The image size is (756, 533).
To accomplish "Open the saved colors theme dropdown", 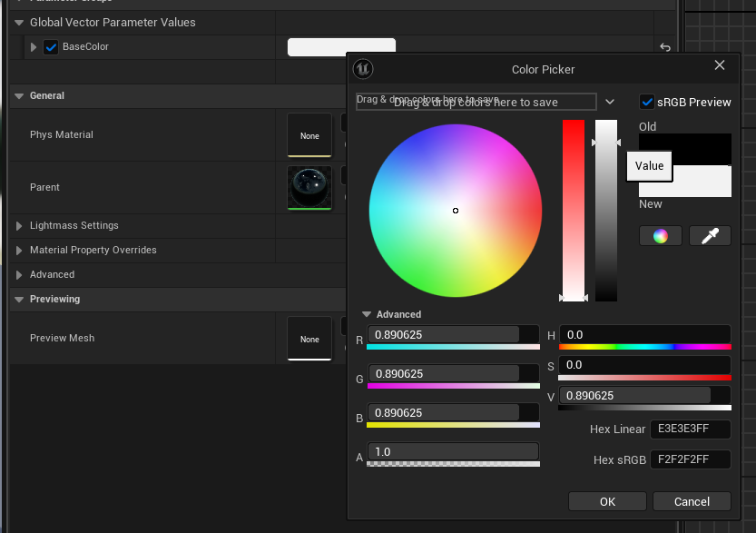I will (610, 102).
